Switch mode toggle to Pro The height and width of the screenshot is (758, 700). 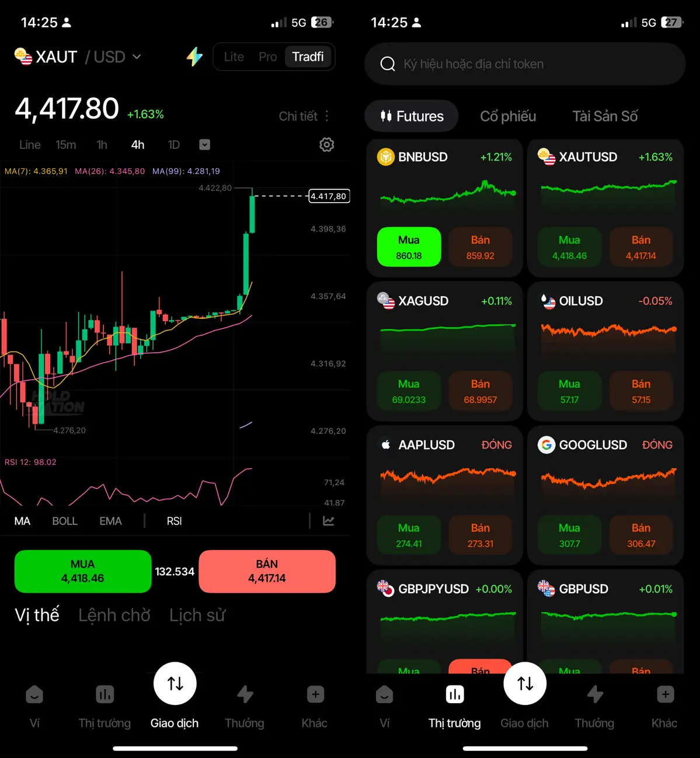click(x=268, y=57)
